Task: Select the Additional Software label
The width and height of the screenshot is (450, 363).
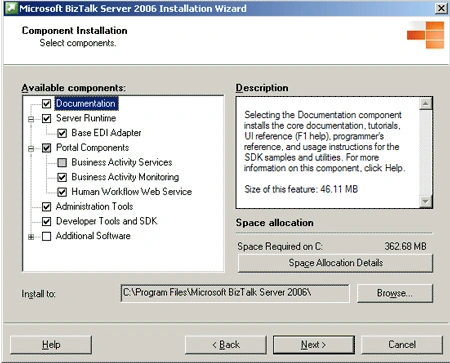Action: (x=93, y=236)
